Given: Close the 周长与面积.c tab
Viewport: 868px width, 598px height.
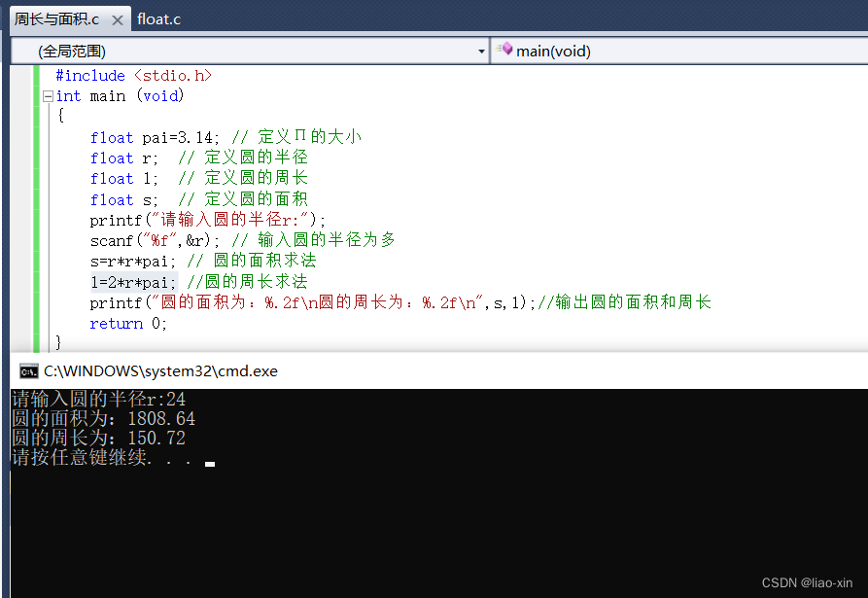Looking at the screenshot, I should click(117, 20).
